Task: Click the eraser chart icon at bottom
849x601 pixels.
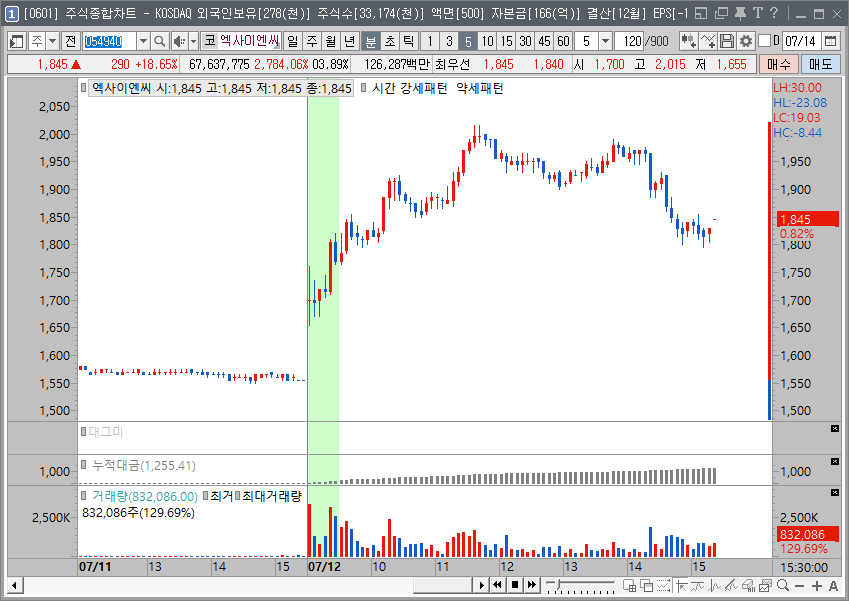Action: (x=749, y=585)
